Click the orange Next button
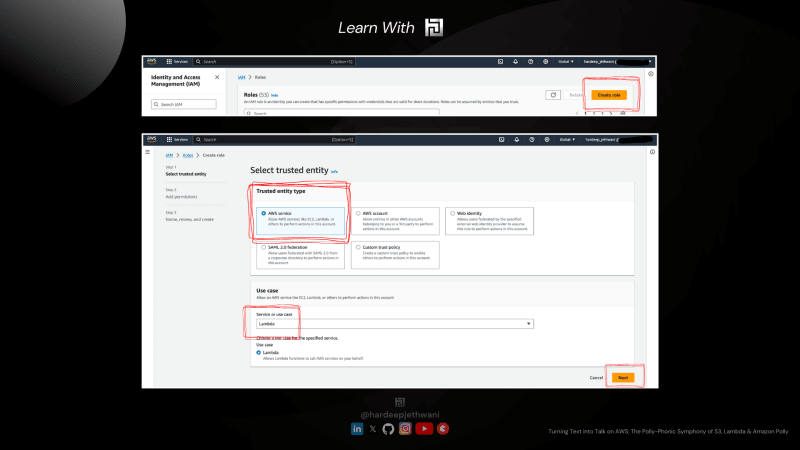 (623, 378)
